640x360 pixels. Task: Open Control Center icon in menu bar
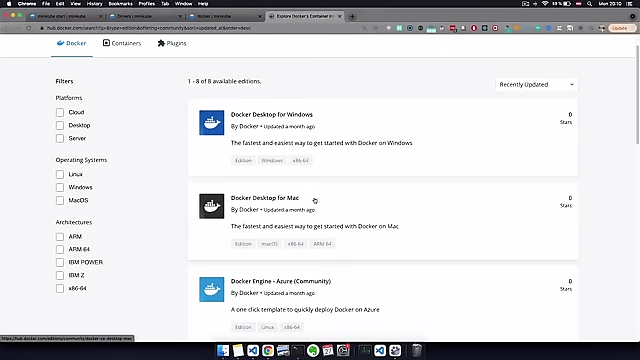click(x=630, y=4)
